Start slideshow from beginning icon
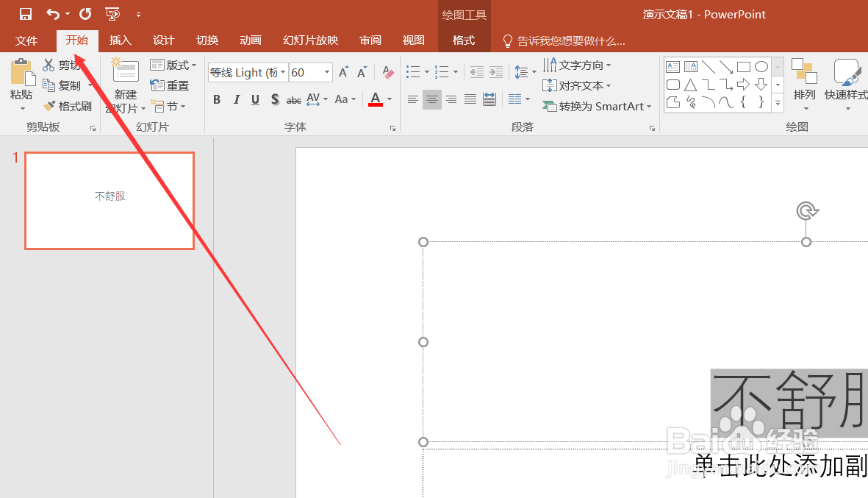 (112, 14)
